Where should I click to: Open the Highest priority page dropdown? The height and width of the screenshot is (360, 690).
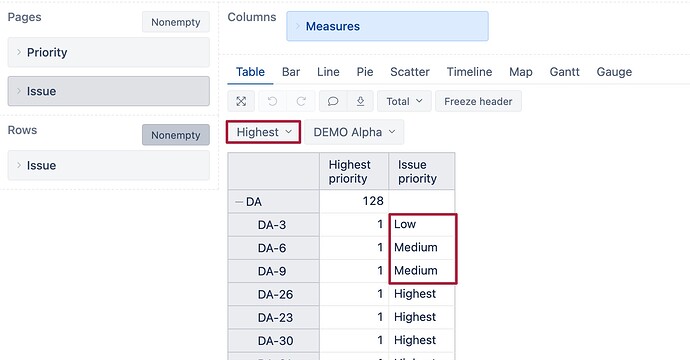pyautogui.click(x=264, y=132)
